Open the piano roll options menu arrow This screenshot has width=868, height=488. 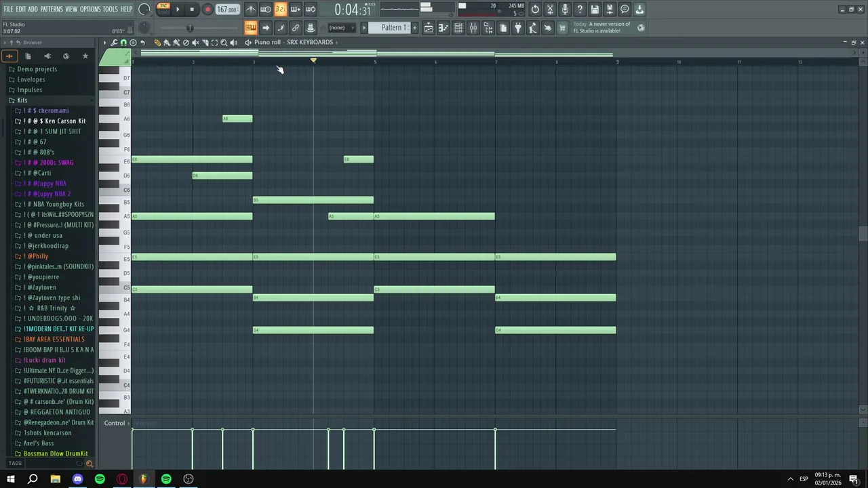coord(105,43)
